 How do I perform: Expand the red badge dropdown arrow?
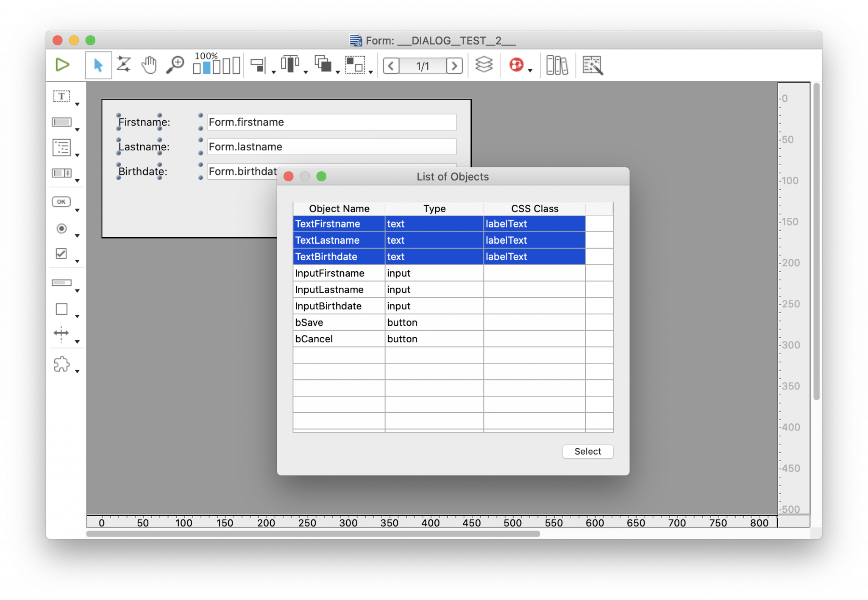(x=530, y=71)
